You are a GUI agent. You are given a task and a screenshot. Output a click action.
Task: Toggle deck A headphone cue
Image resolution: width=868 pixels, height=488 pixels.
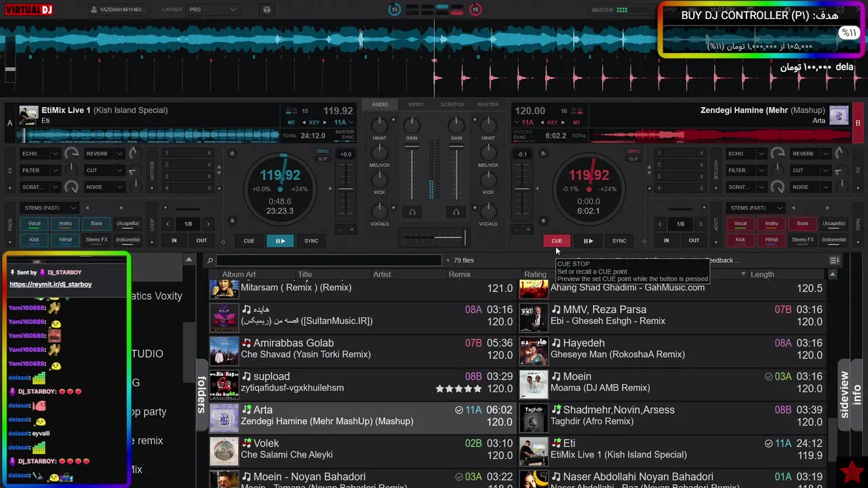[412, 212]
